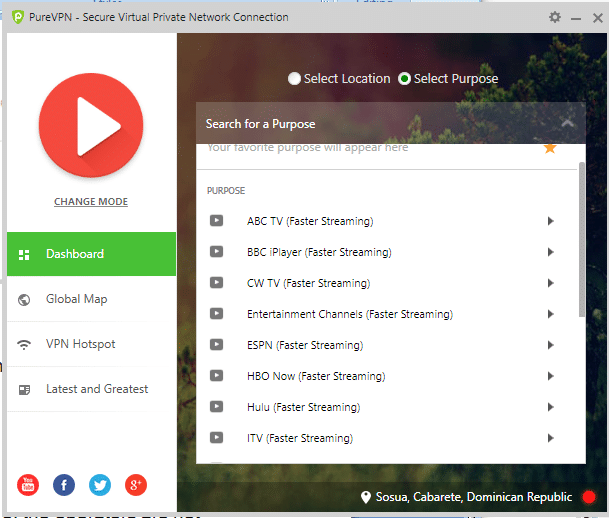Click the news icon beside Latest and Greatest

[x=24, y=390]
